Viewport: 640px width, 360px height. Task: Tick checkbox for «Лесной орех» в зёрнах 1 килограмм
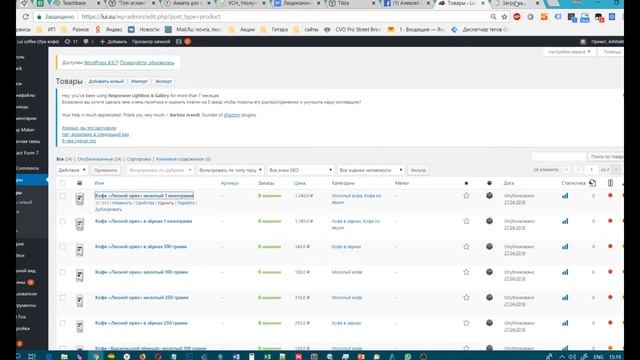click(x=62, y=221)
